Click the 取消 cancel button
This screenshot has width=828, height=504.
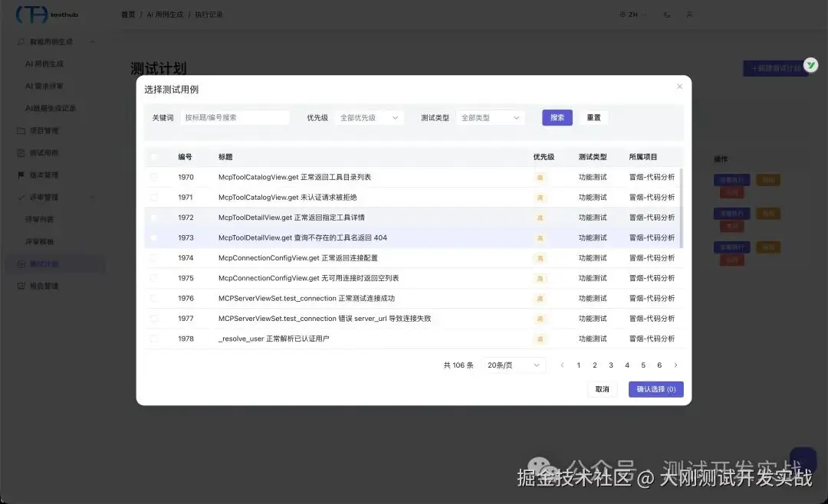602,389
